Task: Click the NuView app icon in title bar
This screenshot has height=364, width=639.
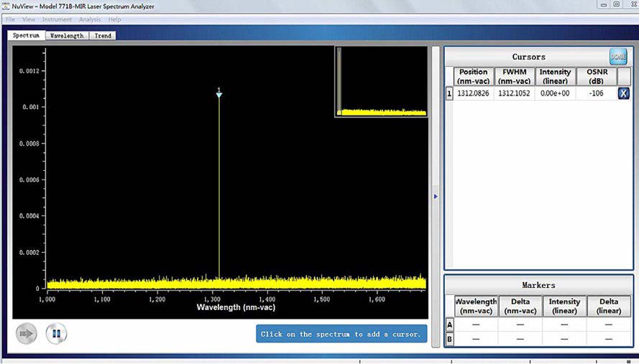Action: coord(6,6)
